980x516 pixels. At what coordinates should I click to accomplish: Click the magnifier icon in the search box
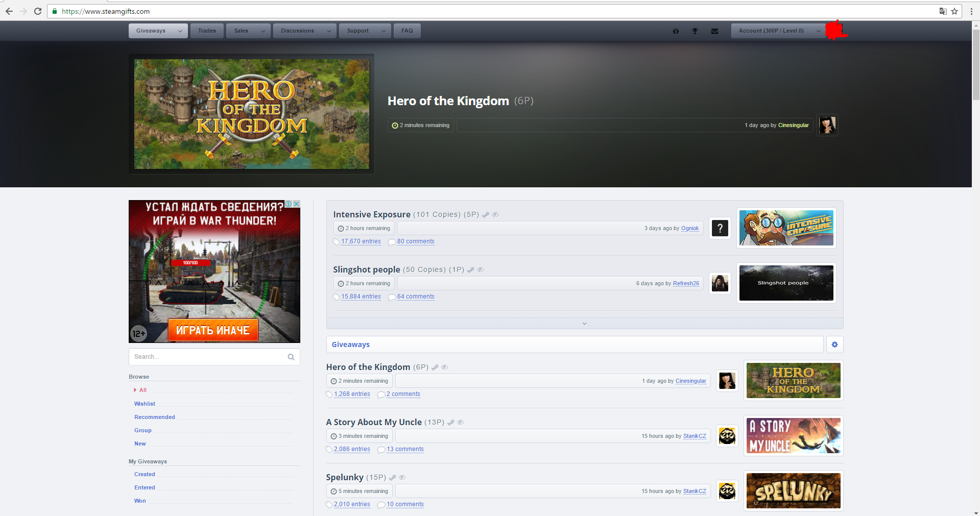pos(291,357)
